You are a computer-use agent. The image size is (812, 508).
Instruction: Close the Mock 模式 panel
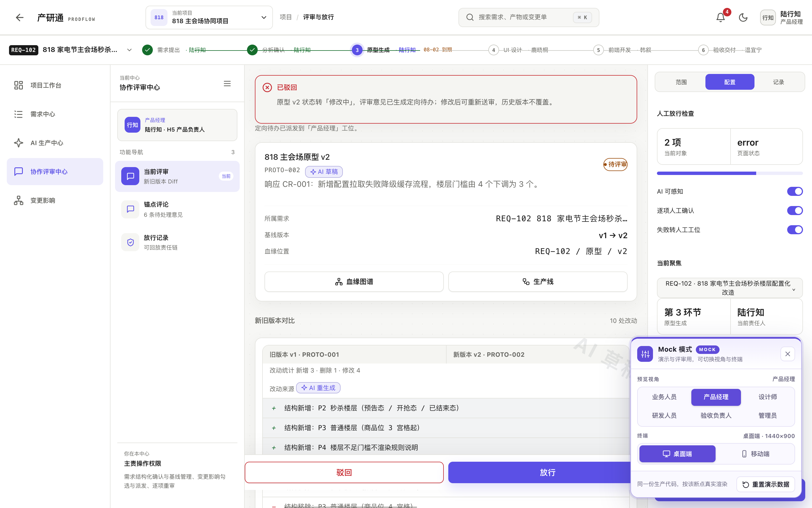(x=787, y=354)
